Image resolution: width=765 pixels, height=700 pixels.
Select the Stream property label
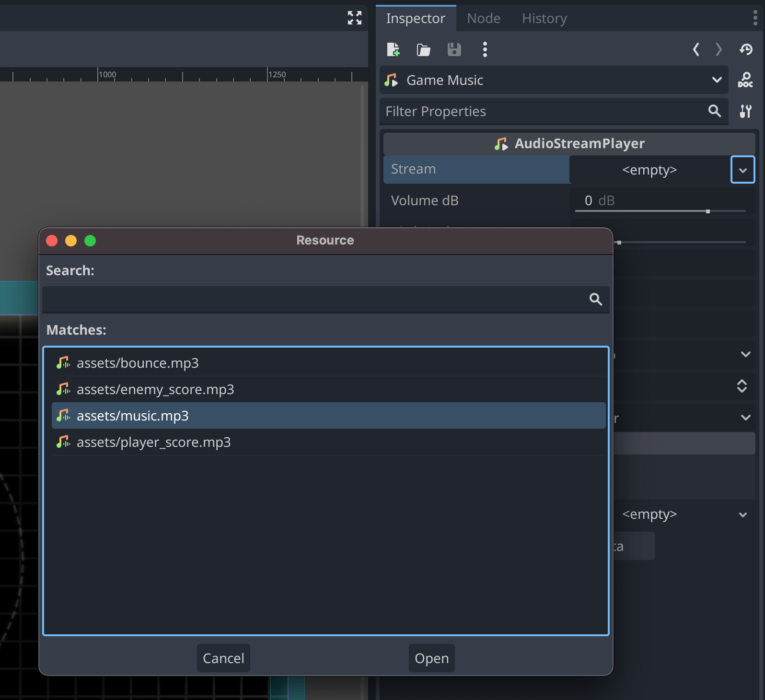[413, 169]
